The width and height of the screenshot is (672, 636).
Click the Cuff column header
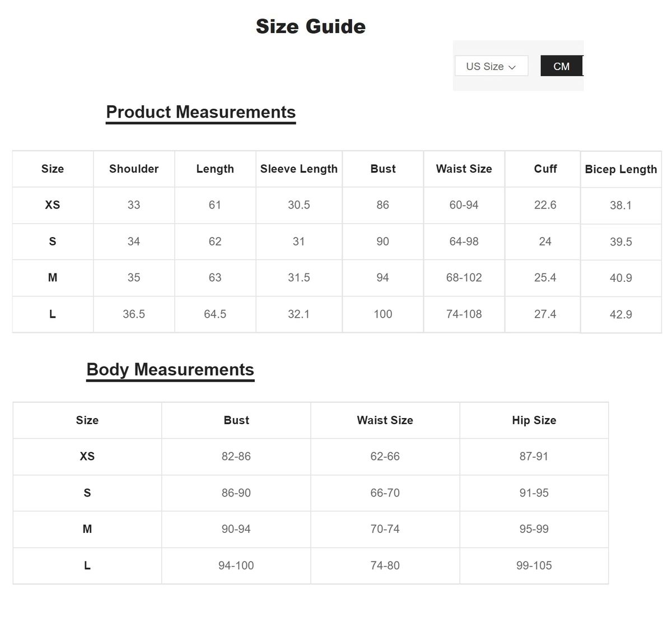click(x=545, y=169)
